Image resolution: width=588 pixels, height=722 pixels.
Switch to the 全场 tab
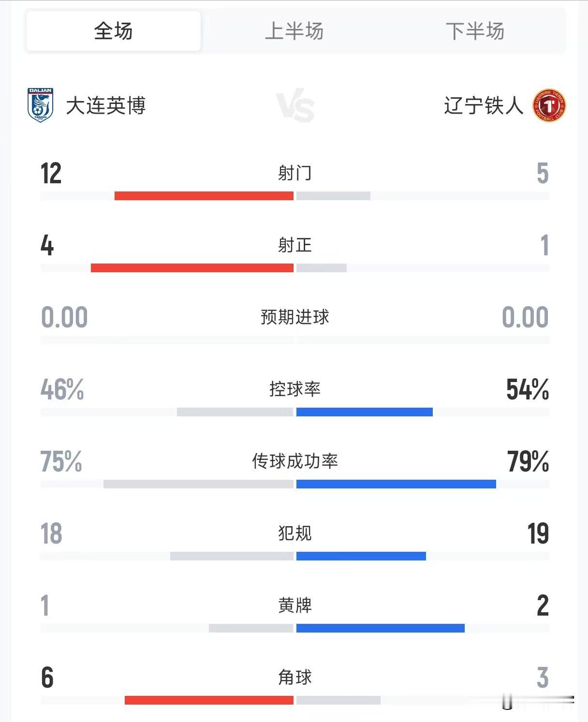tap(114, 31)
